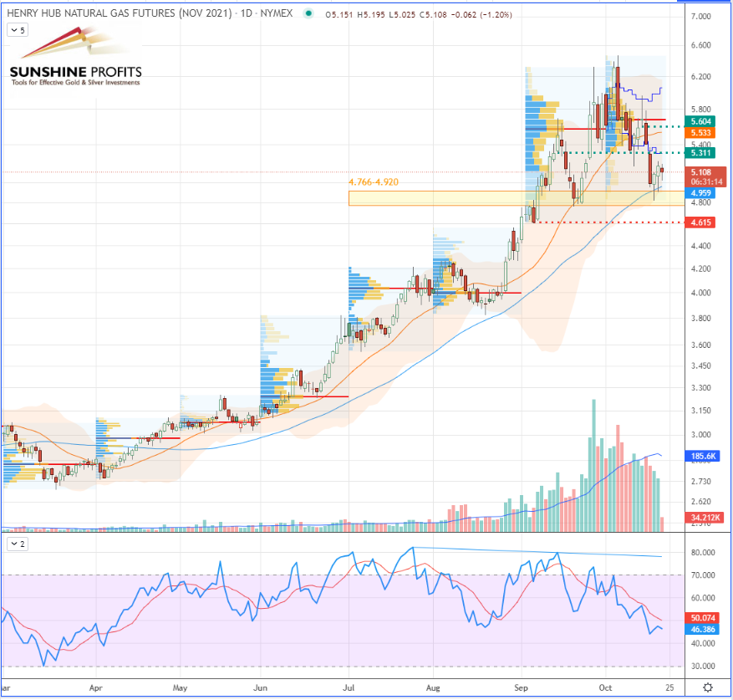Click the Henry Hub Natural Gas Futures title
The height and width of the screenshot is (700, 733).
point(120,13)
